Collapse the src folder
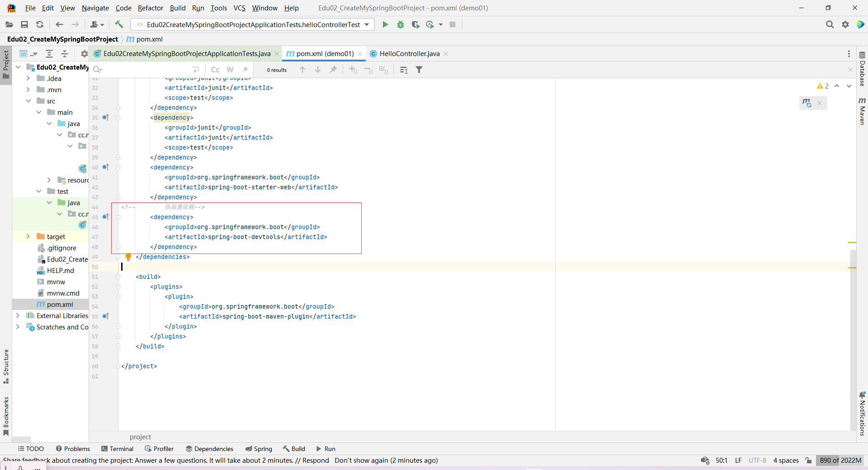The width and height of the screenshot is (868, 470). pos(28,101)
